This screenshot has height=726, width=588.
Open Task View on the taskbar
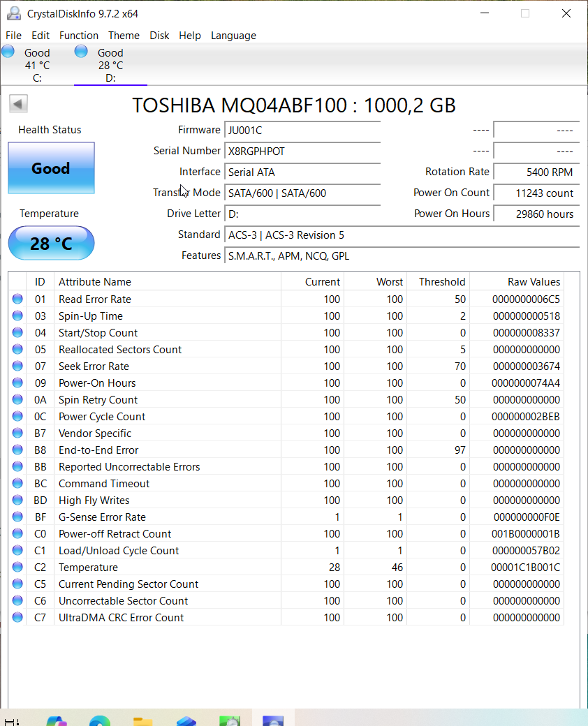point(12,721)
